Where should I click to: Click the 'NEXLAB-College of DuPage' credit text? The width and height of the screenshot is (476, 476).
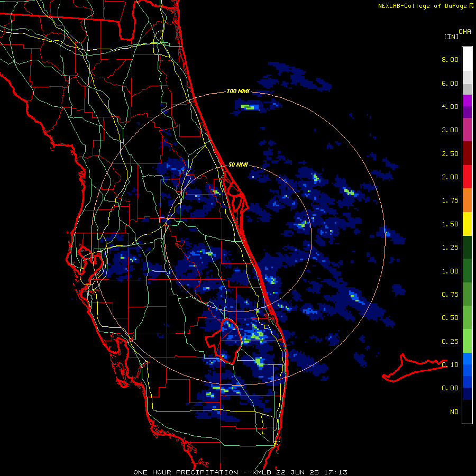coord(423,6)
